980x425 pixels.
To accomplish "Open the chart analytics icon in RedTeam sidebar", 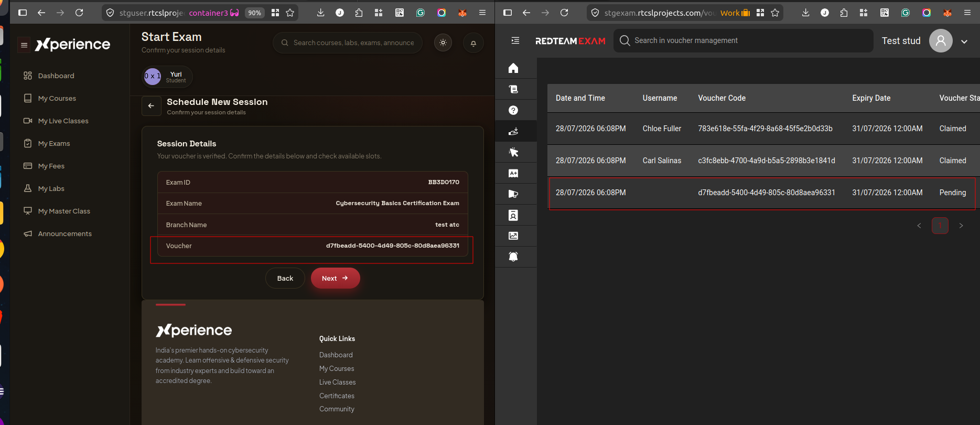I will (x=513, y=236).
